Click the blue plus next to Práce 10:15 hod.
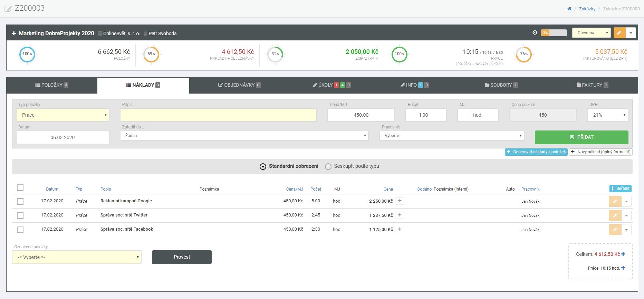 click(623, 268)
